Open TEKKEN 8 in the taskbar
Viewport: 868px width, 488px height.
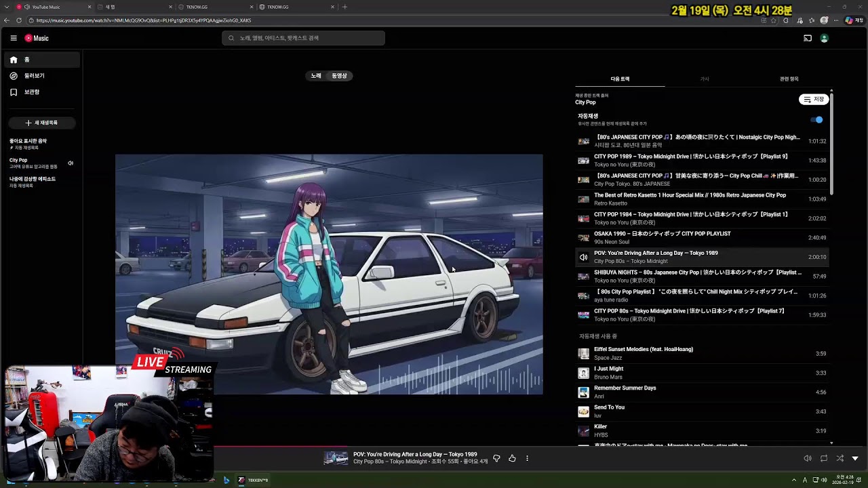tap(253, 481)
